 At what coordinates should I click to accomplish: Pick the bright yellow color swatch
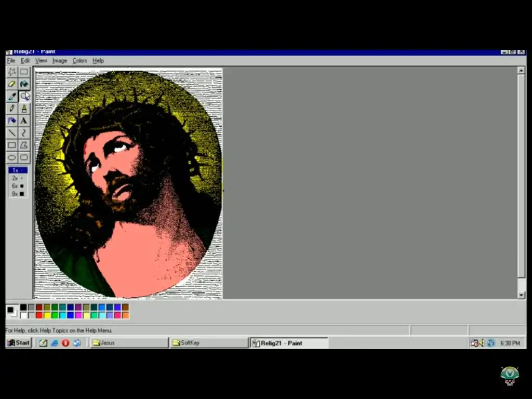point(47,315)
